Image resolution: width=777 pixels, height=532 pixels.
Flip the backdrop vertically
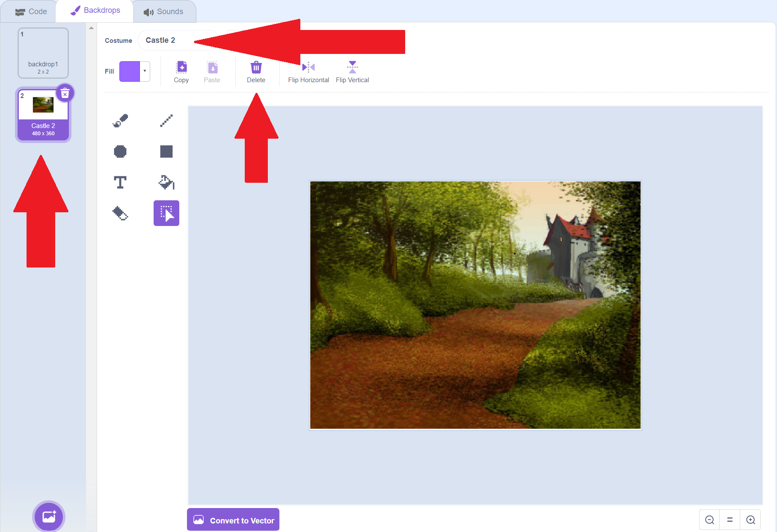tap(353, 72)
